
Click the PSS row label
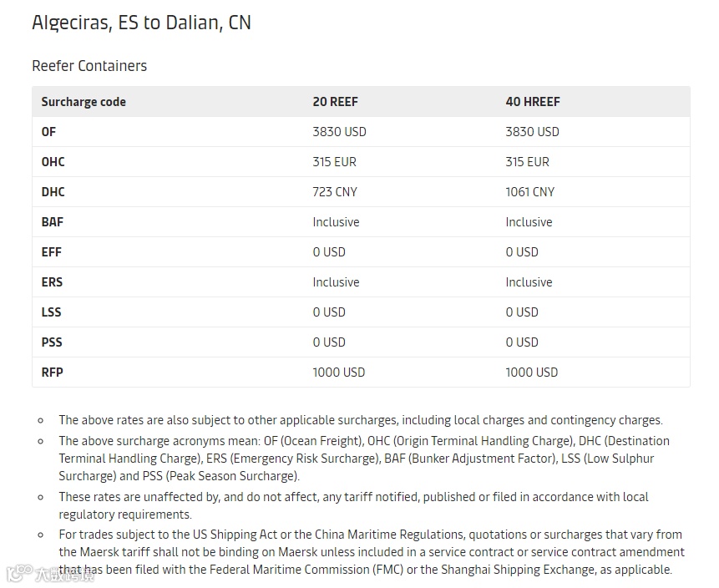point(52,342)
